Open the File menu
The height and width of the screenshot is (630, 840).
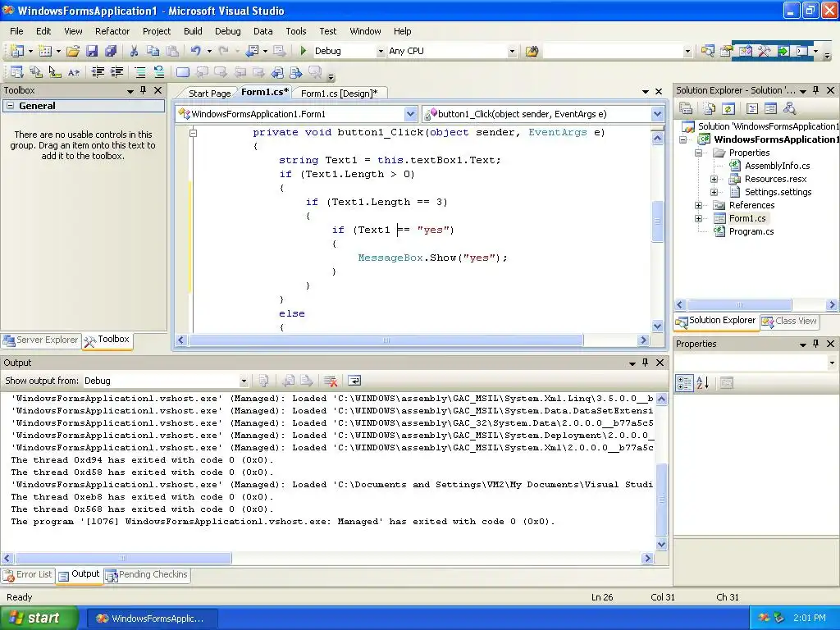16,31
